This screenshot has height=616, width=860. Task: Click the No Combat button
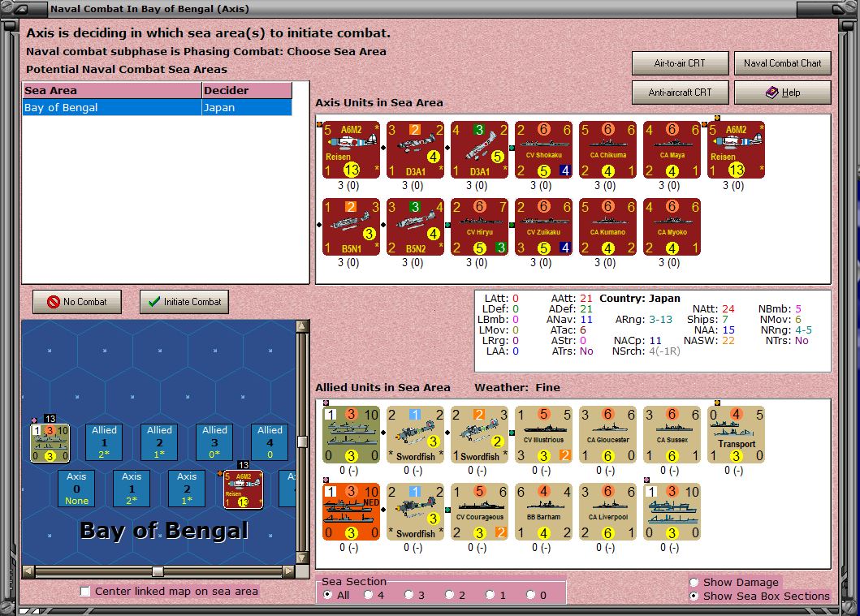pos(77,301)
